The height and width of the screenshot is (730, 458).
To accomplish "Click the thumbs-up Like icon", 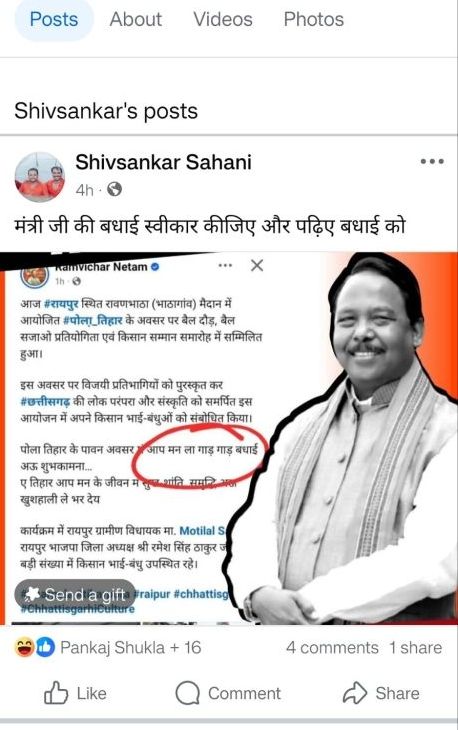I will pyautogui.click(x=55, y=693).
